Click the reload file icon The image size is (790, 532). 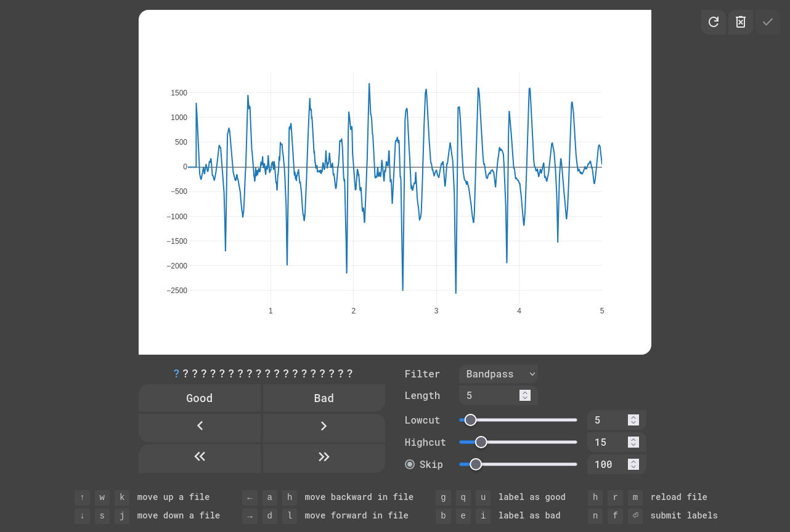pos(713,22)
